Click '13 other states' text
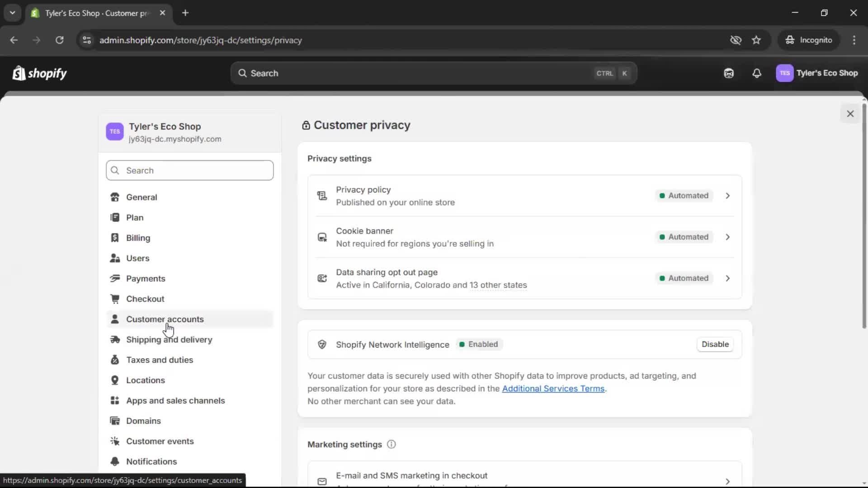 [x=498, y=285]
